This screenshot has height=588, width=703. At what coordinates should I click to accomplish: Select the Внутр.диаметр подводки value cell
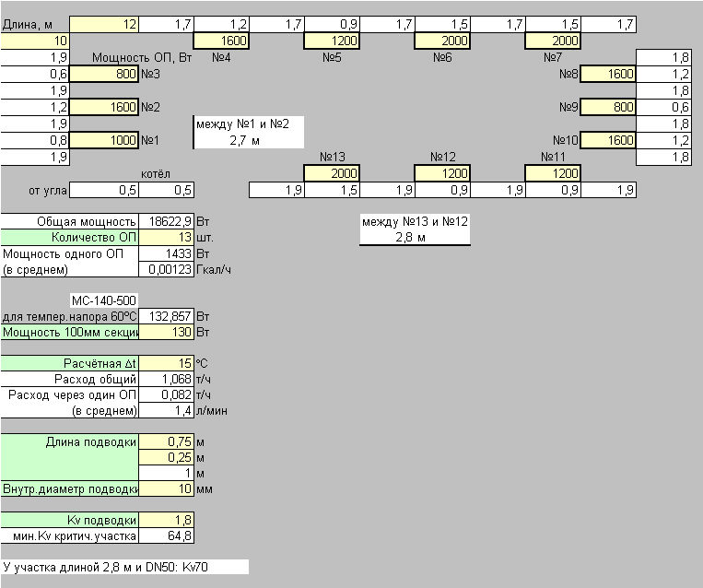[x=166, y=488]
